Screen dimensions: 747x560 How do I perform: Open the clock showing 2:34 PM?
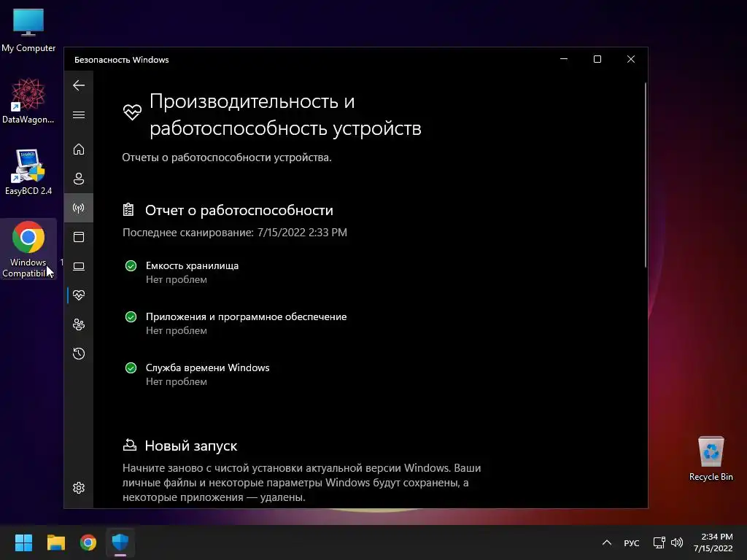click(713, 542)
